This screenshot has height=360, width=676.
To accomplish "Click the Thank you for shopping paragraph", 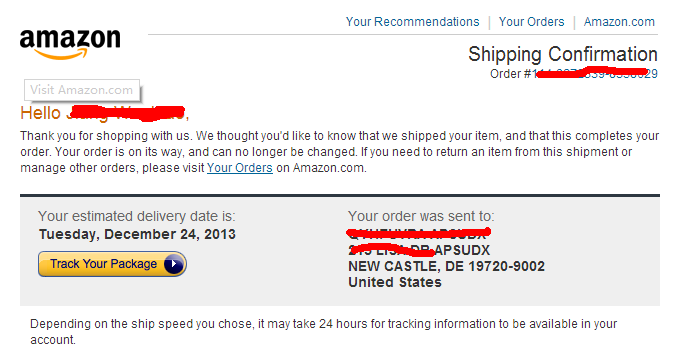I will click(339, 152).
